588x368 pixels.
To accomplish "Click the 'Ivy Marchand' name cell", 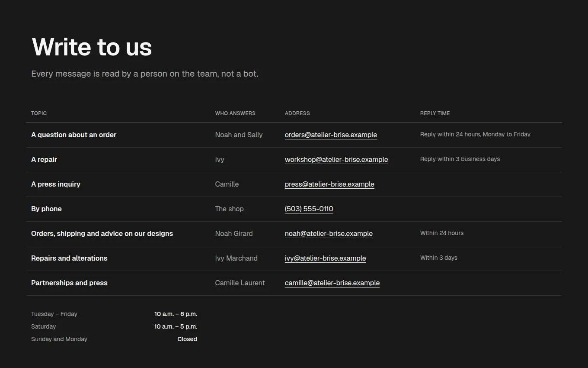I will 236,258.
